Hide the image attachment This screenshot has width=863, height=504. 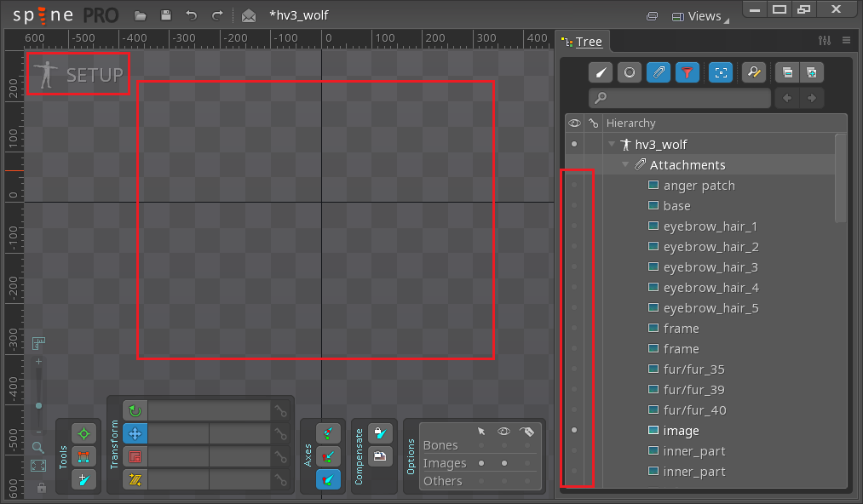click(x=574, y=431)
